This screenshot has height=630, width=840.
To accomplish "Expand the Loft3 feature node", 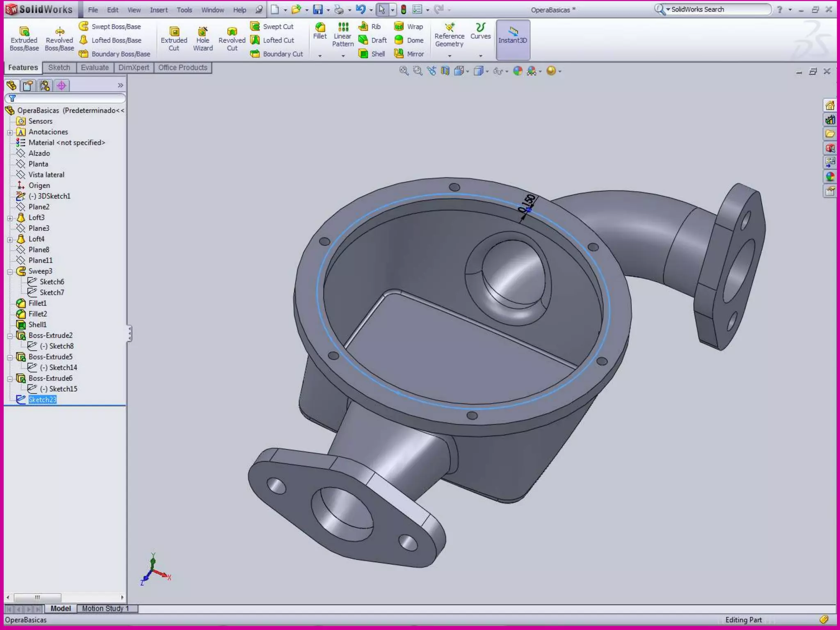I will [10, 218].
